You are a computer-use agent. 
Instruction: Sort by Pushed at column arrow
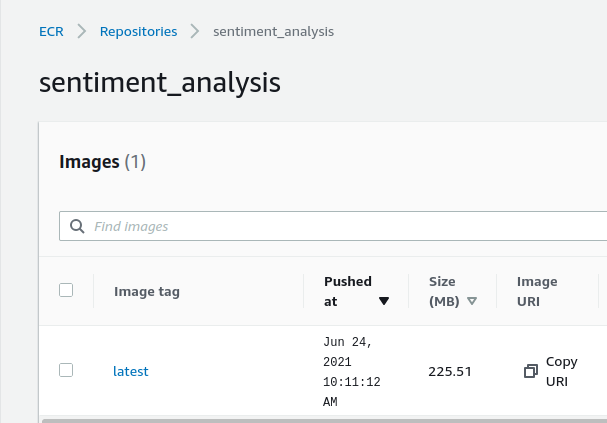[384, 301]
